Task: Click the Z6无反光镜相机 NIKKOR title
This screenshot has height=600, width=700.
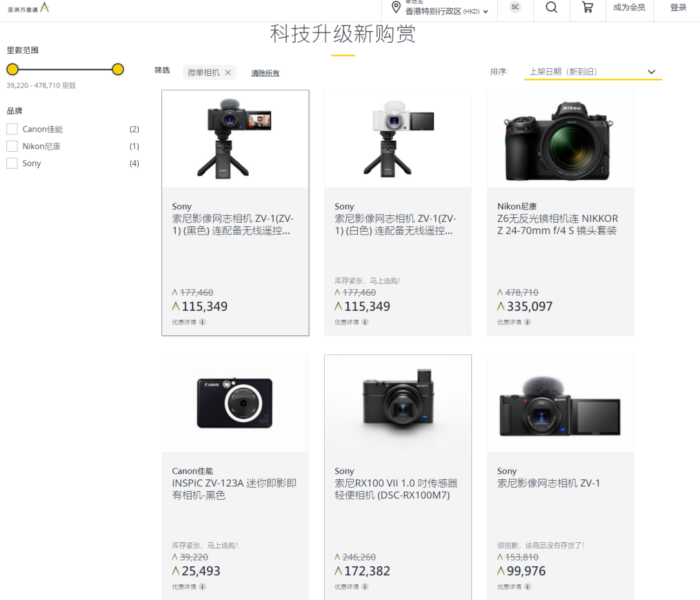Action: pos(557,224)
